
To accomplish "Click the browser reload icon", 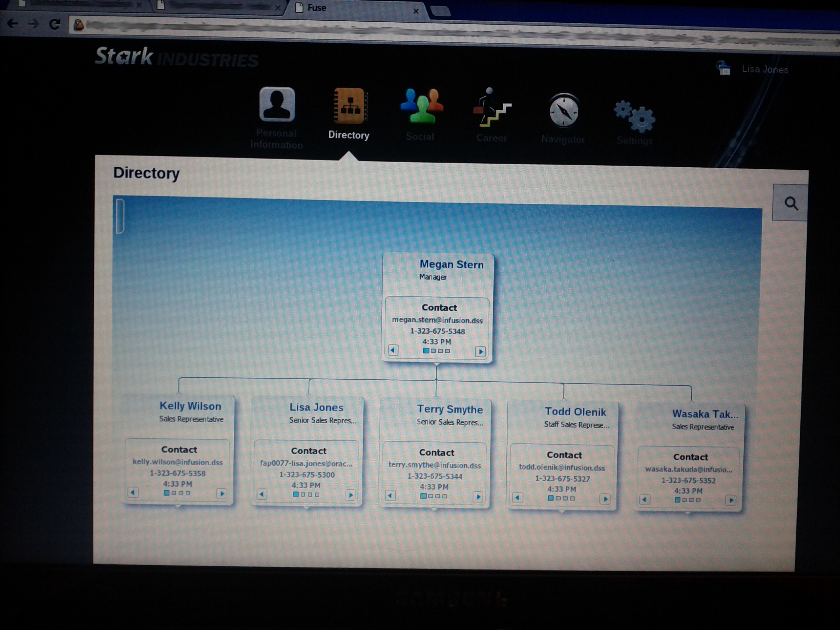I will click(x=55, y=24).
